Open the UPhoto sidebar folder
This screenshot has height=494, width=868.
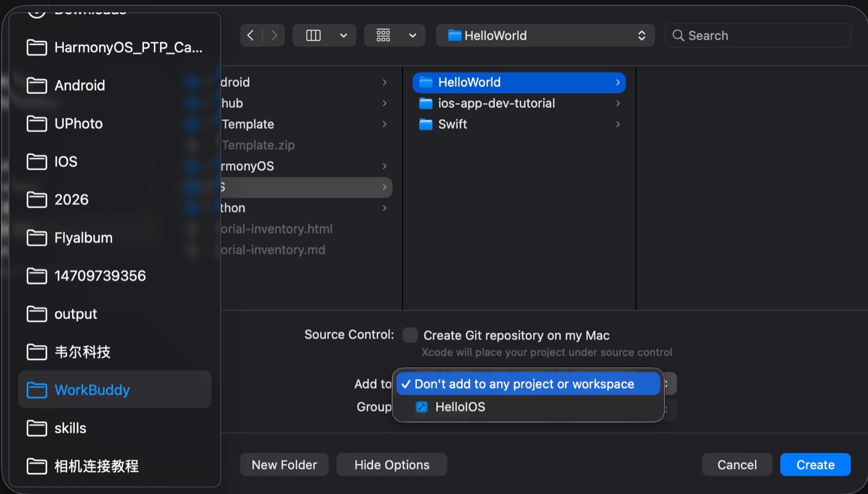click(x=114, y=124)
